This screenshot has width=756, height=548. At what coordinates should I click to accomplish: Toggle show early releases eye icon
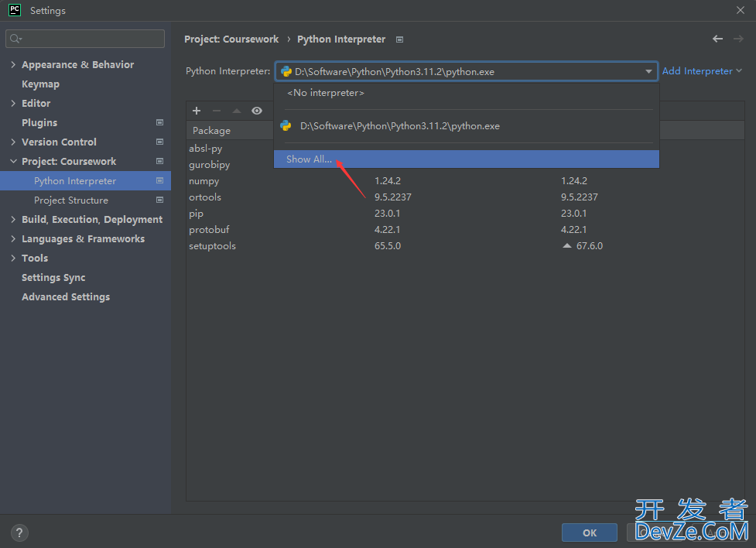click(257, 111)
